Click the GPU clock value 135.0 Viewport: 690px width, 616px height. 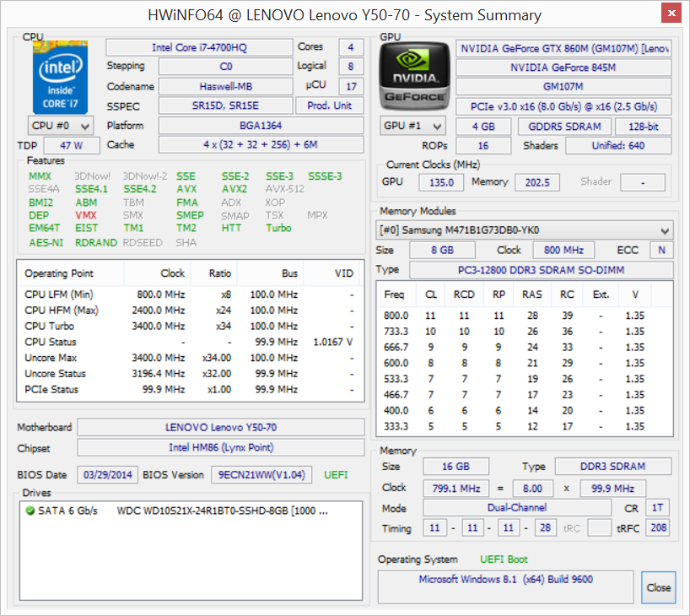click(x=441, y=182)
